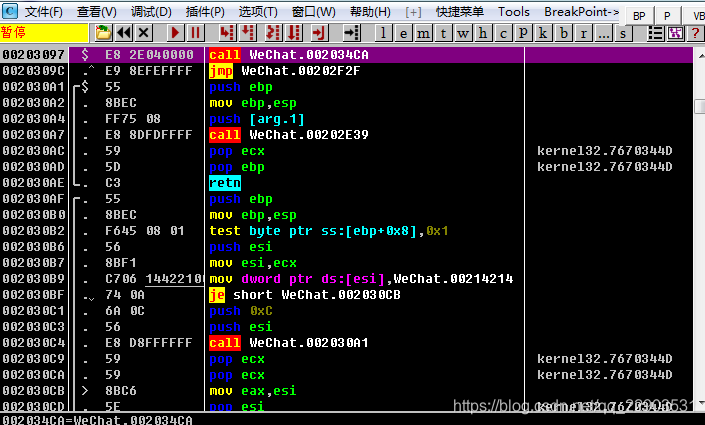Select mov eax,esi instruction line

click(x=253, y=391)
